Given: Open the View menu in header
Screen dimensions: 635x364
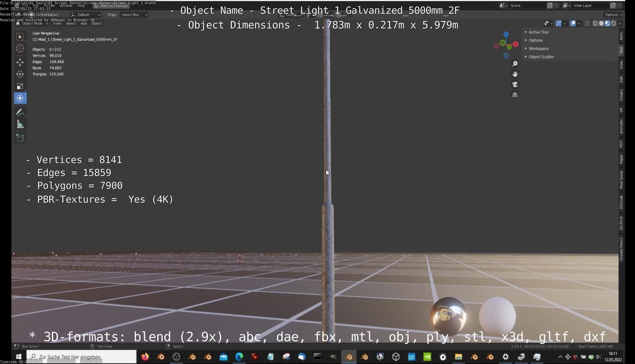Looking at the screenshot, I should (x=57, y=23).
